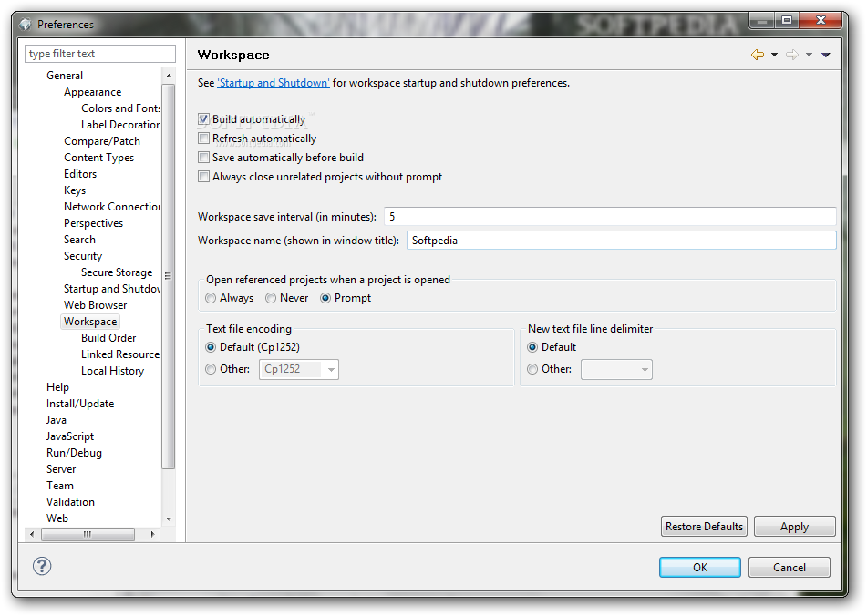Select Editors in the tree
This screenshot has height=616, width=867.
80,174
